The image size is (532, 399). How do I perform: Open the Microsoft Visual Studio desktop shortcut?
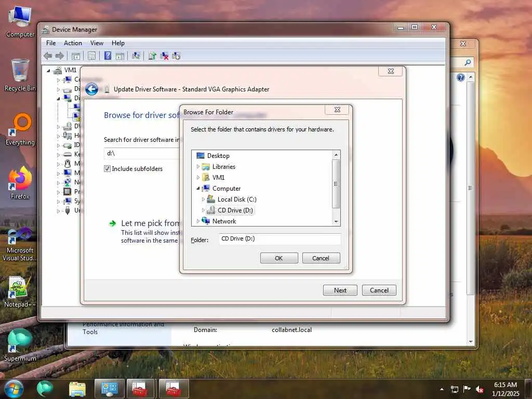[x=20, y=244]
